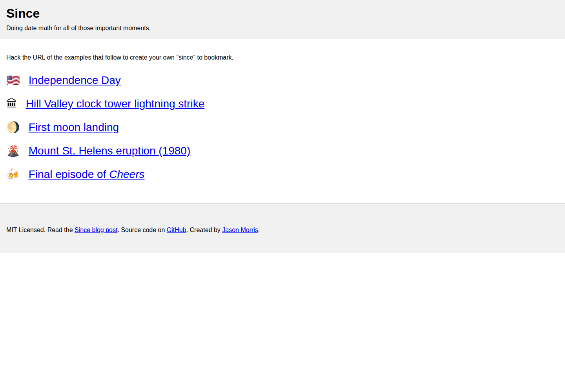Click the italic word Cheers
The image size is (565, 392).
[127, 174]
